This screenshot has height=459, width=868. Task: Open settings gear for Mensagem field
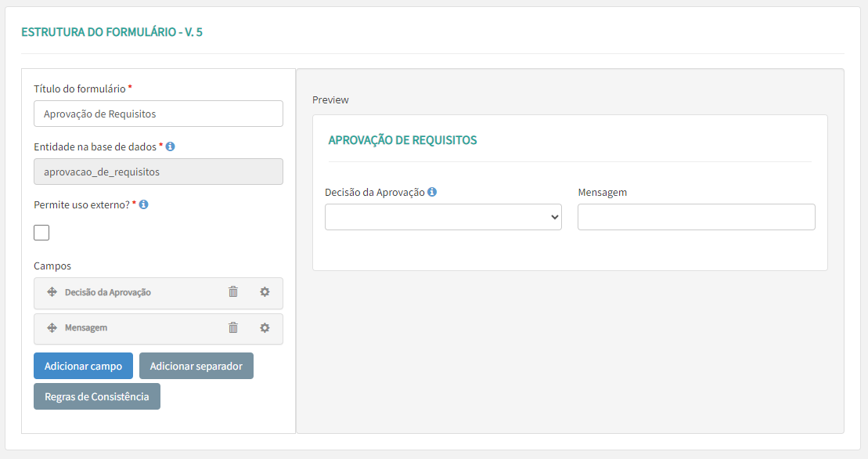click(265, 328)
